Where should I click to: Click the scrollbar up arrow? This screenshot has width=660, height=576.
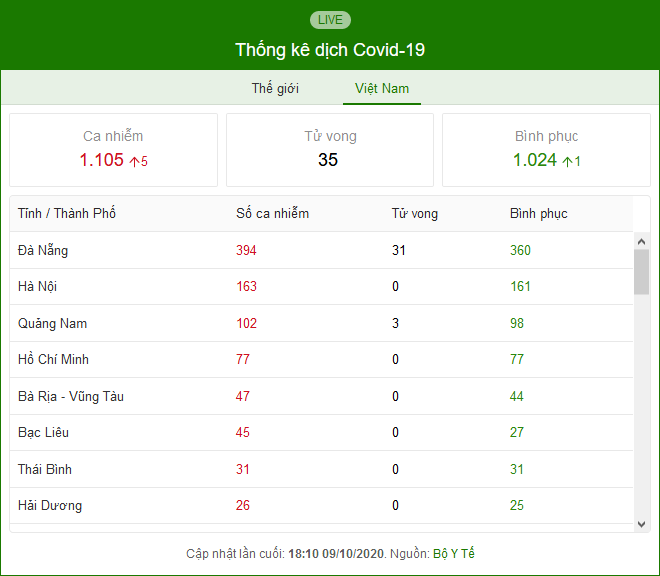pyautogui.click(x=641, y=241)
